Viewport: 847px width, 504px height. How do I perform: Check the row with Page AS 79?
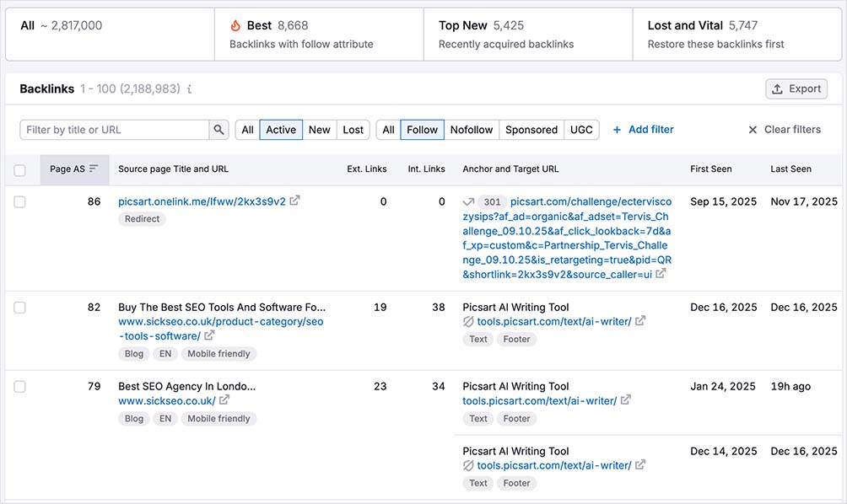pos(20,387)
